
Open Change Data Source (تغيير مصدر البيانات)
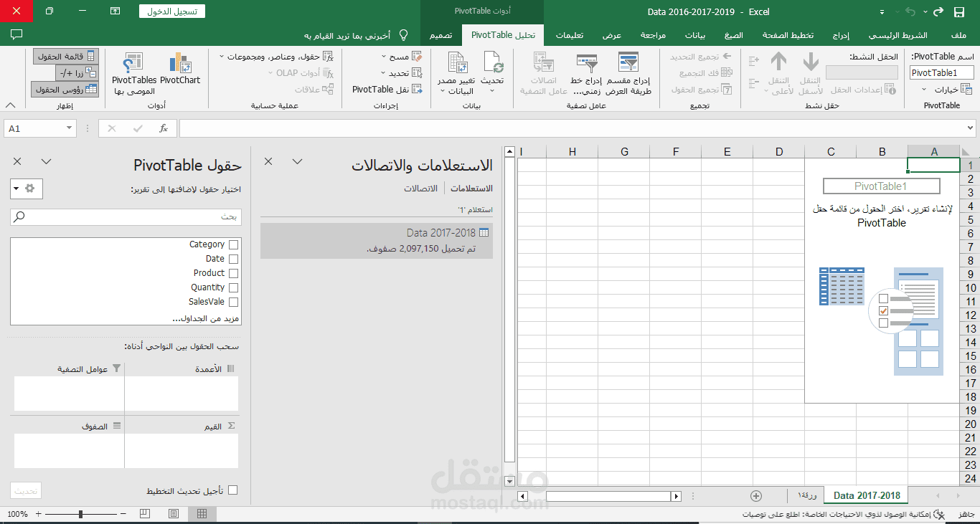456,74
